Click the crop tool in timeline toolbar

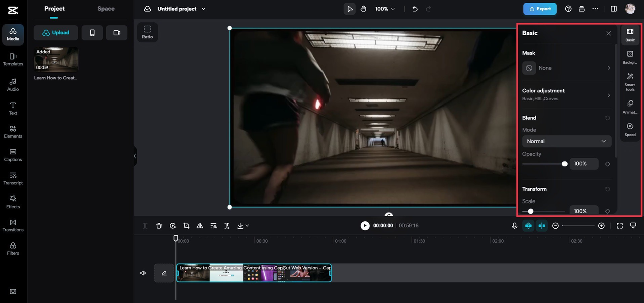tap(186, 226)
